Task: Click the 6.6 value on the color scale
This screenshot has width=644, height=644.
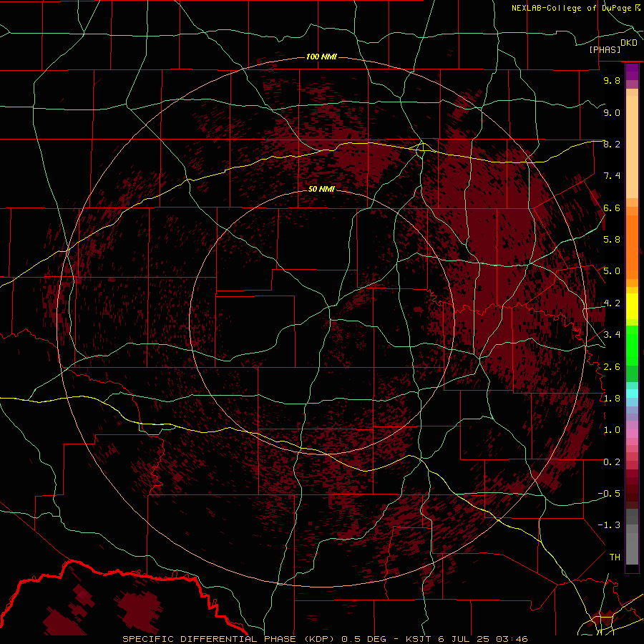Action: (612, 208)
